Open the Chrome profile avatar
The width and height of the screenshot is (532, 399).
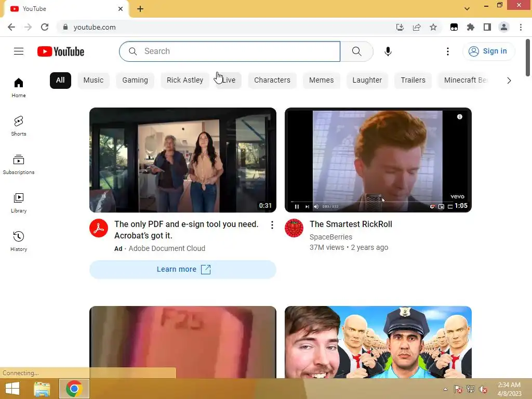[x=504, y=27]
